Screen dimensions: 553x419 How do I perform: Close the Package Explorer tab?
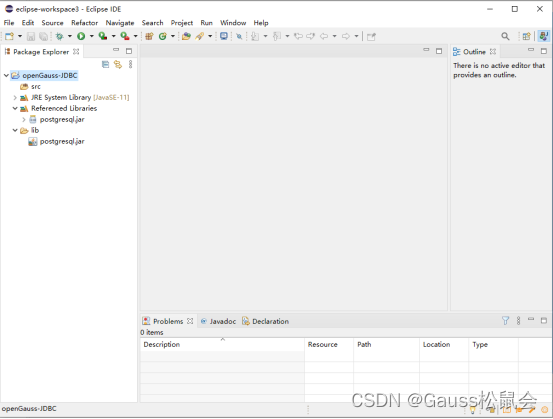[x=76, y=51]
